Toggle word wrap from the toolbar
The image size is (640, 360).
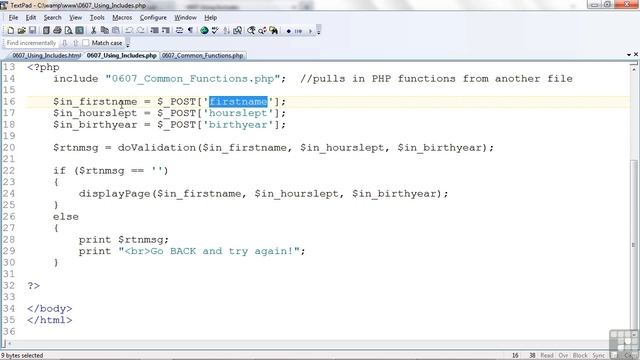tap(179, 30)
